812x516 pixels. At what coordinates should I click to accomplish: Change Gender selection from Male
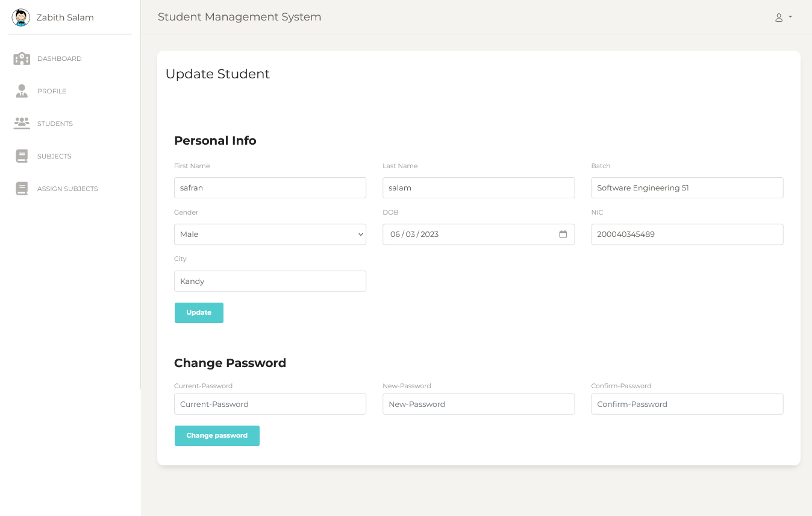click(269, 234)
